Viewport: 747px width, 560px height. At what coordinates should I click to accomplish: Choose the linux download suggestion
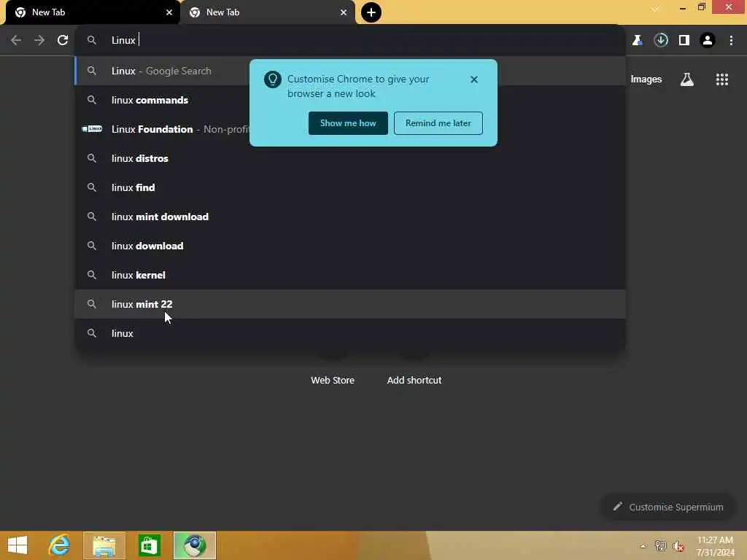click(350, 246)
